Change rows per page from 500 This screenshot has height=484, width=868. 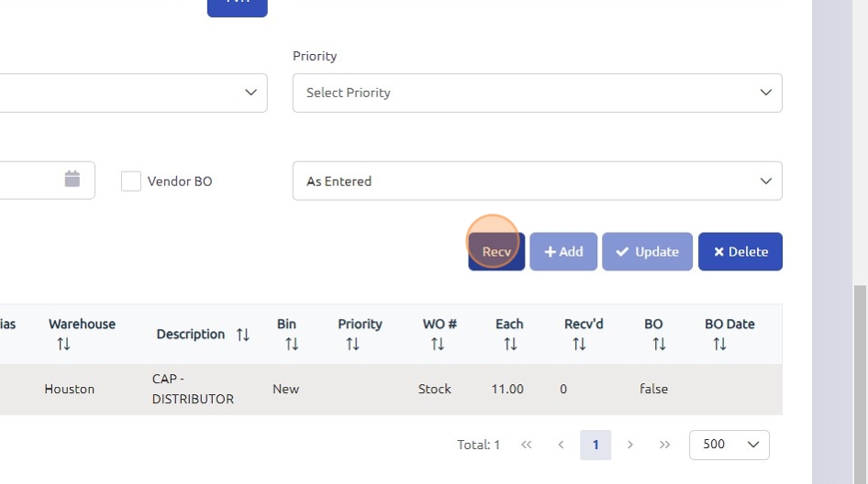pos(729,445)
